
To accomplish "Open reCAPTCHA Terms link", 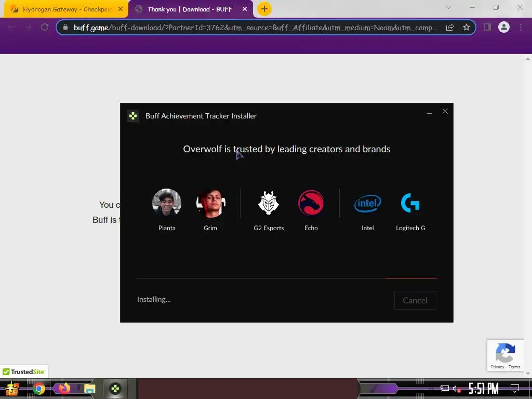I will click(514, 367).
